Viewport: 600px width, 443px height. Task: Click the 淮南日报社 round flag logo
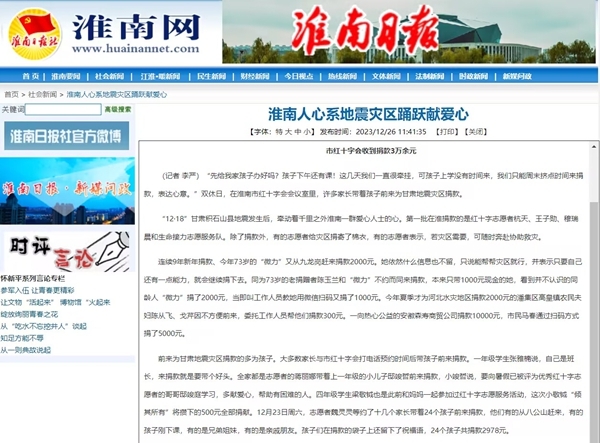34,34
